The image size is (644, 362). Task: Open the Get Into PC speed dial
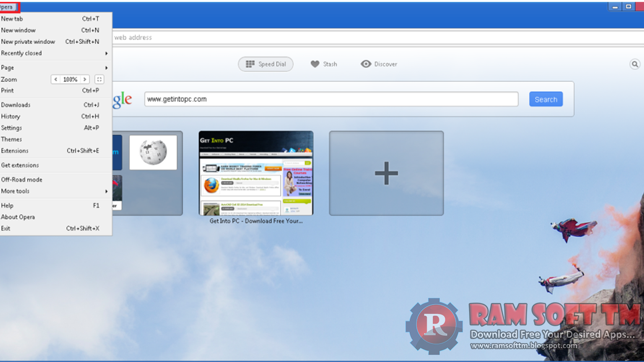pos(256,173)
